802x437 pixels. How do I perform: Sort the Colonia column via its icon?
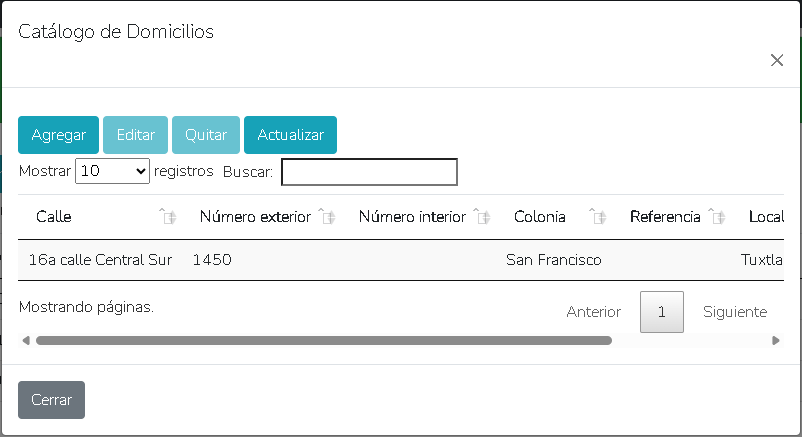[597, 217]
